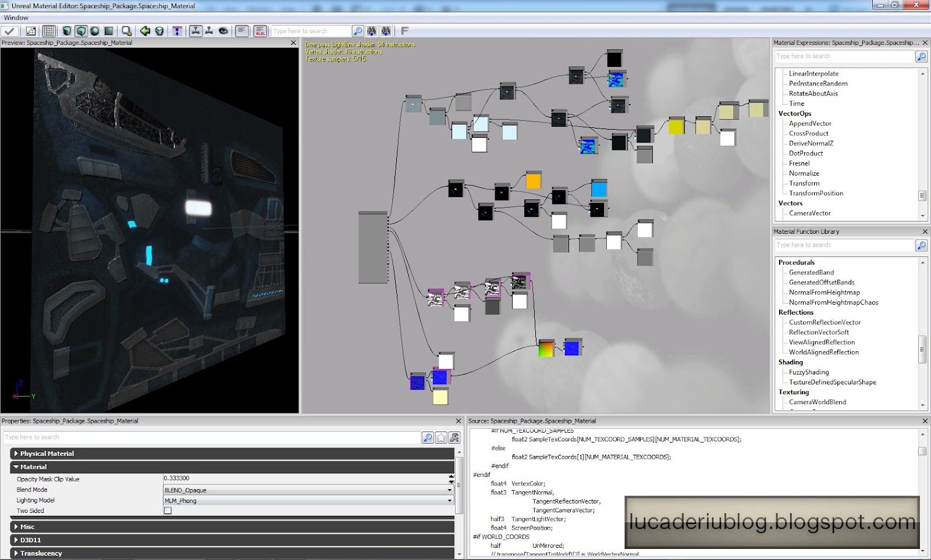Click the green back arrow toolbar icon
Viewport: 931px width, 560px height.
pos(145,31)
